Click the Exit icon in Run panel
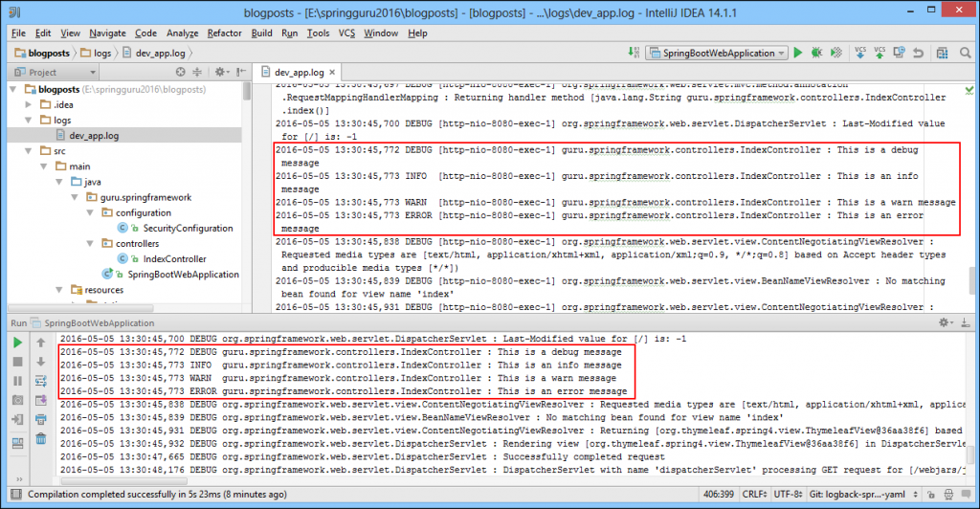The width and height of the screenshot is (980, 509). [17, 420]
